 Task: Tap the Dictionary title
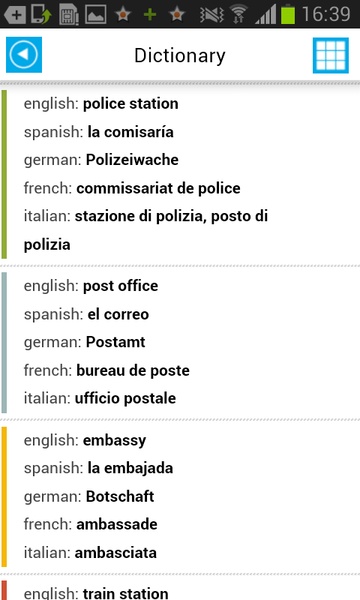[x=180, y=55]
